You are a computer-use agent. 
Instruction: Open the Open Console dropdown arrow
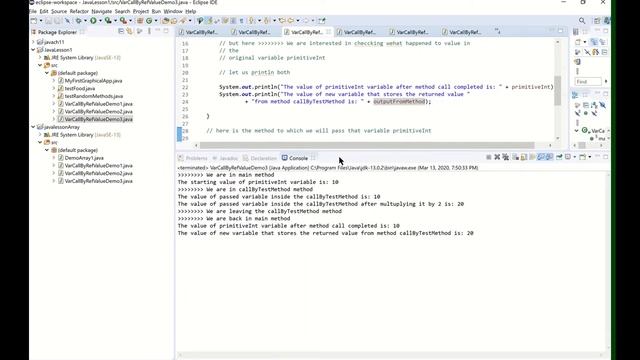[x=590, y=157]
